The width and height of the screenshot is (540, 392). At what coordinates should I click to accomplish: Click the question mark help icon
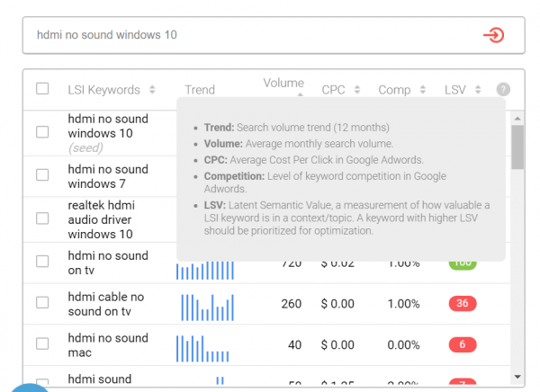503,90
